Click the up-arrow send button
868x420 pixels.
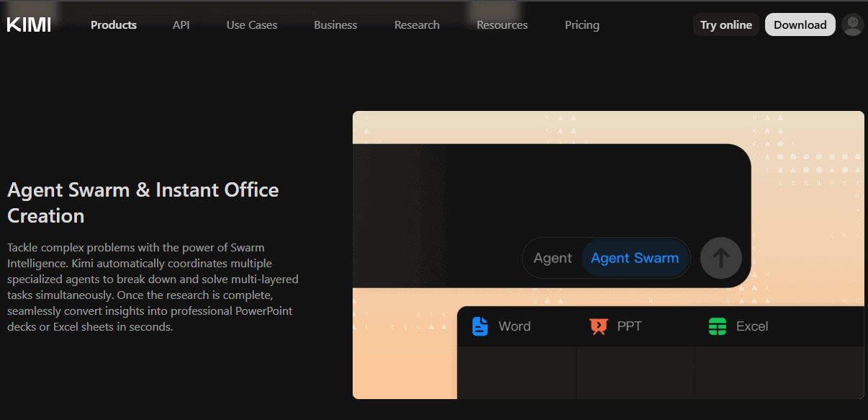point(721,258)
